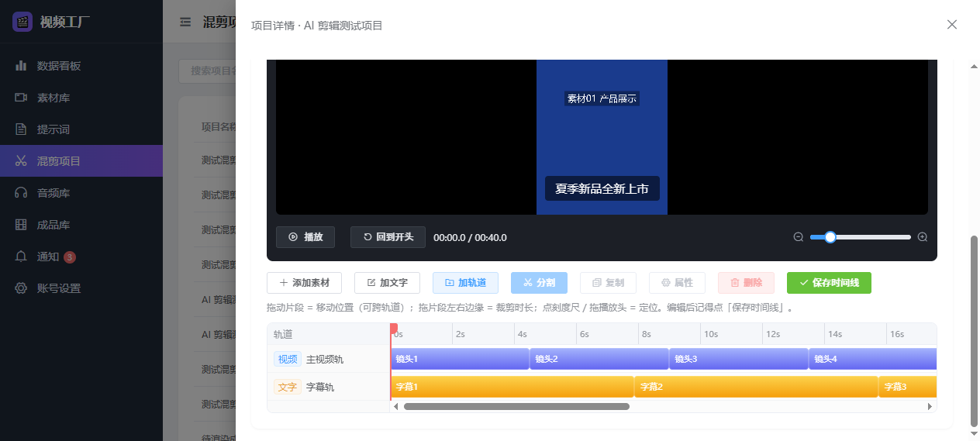Click the 分割 button
Image resolution: width=980 pixels, height=441 pixels.
539,283
